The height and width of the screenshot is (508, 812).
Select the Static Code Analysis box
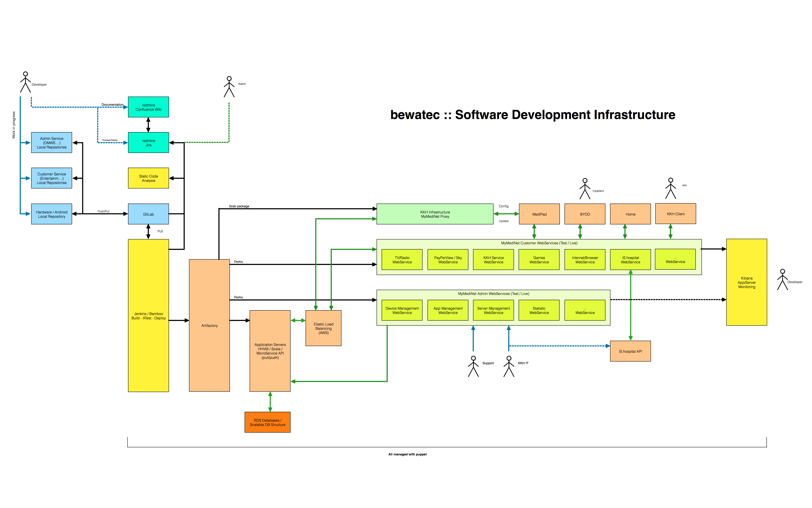pyautogui.click(x=148, y=178)
